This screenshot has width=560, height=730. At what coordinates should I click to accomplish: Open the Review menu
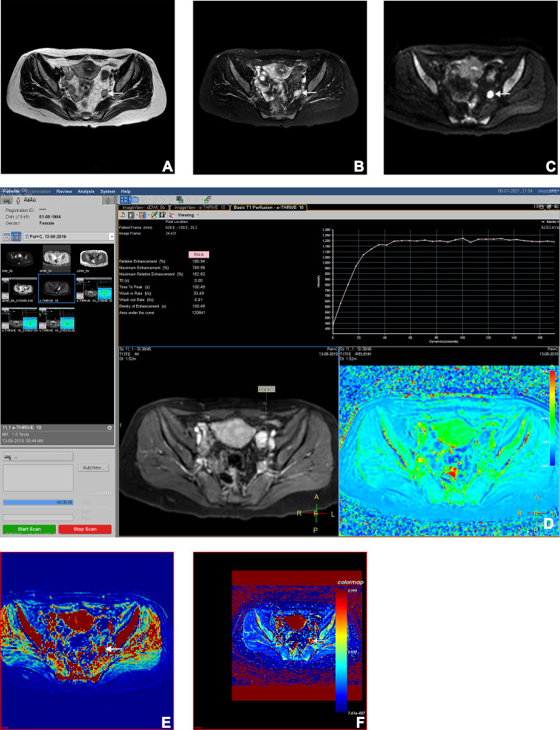65,191
